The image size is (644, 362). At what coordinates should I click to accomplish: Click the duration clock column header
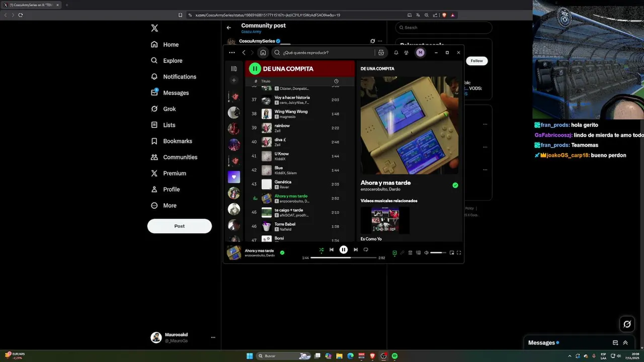tap(336, 81)
